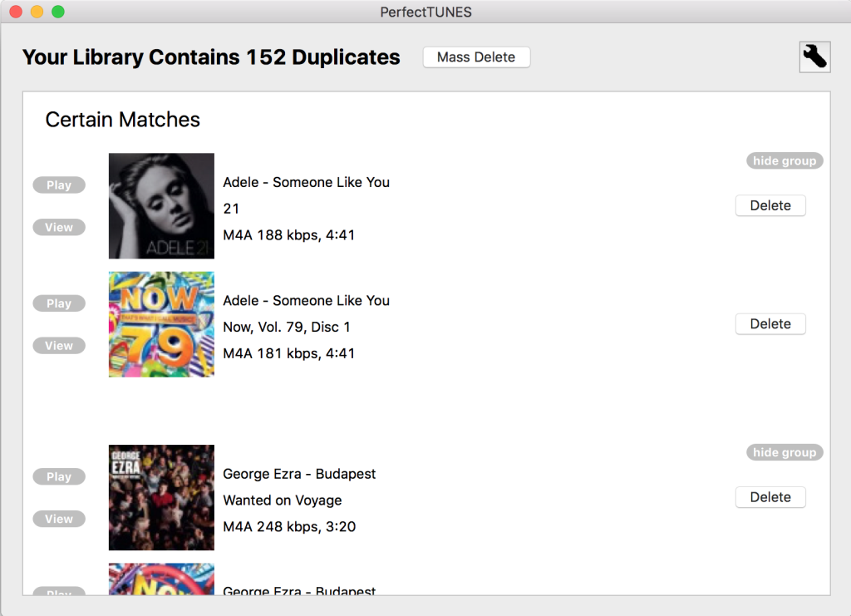
Task: Close the PerfectTUNES window
Action: pyautogui.click(x=17, y=12)
